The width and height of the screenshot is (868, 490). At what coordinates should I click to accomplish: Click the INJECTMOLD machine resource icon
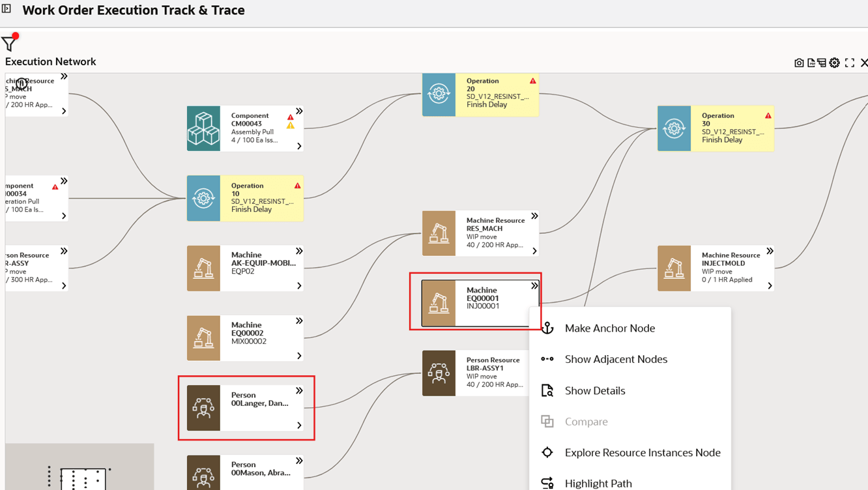(x=674, y=268)
